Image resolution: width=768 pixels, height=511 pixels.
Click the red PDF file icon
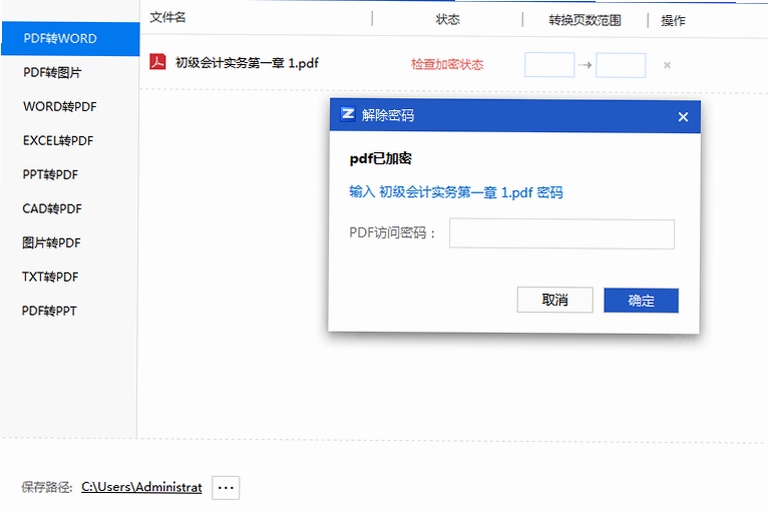[158, 62]
